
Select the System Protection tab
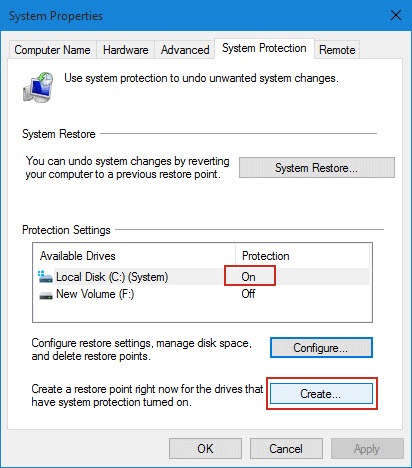tap(264, 48)
